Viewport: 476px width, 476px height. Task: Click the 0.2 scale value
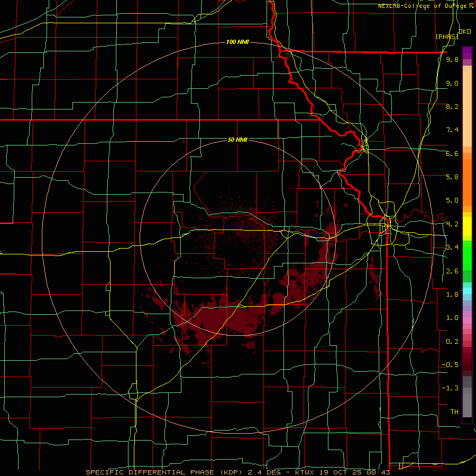coord(452,341)
